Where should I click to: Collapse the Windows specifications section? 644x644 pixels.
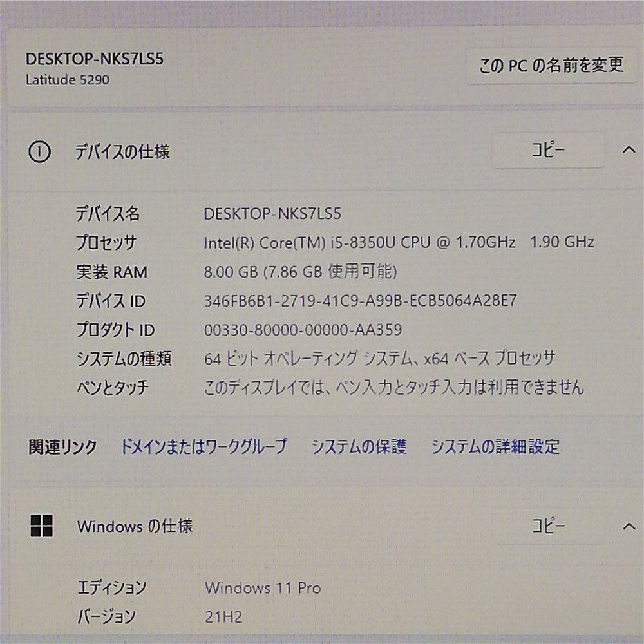click(629, 526)
